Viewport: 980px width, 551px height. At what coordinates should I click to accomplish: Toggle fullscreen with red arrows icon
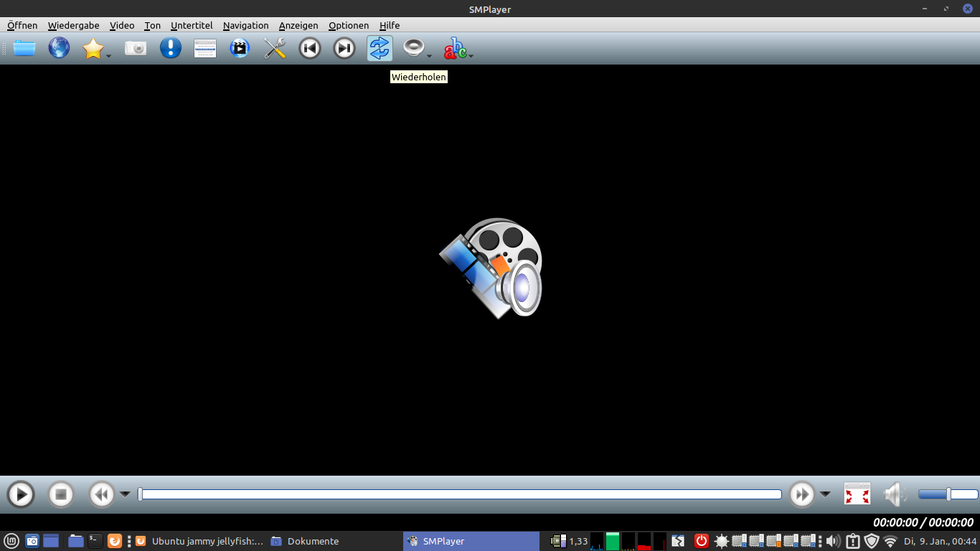tap(857, 494)
